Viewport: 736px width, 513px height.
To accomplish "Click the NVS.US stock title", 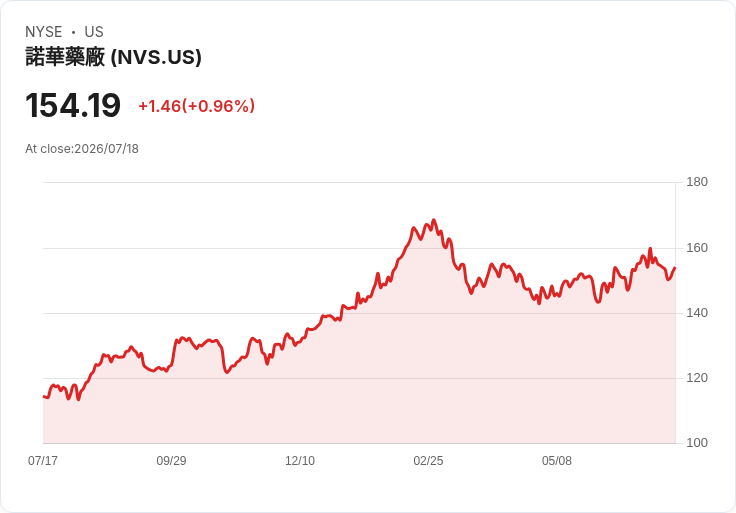I will (x=113, y=57).
